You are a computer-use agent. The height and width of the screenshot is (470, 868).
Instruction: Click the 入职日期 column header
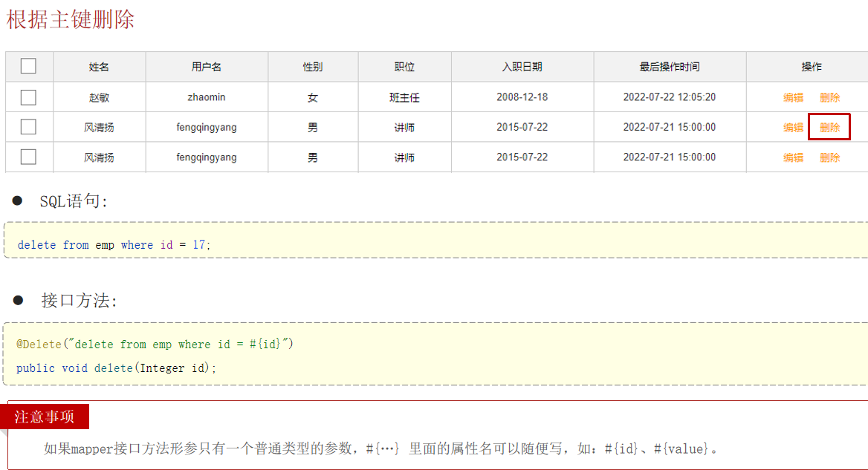click(522, 67)
